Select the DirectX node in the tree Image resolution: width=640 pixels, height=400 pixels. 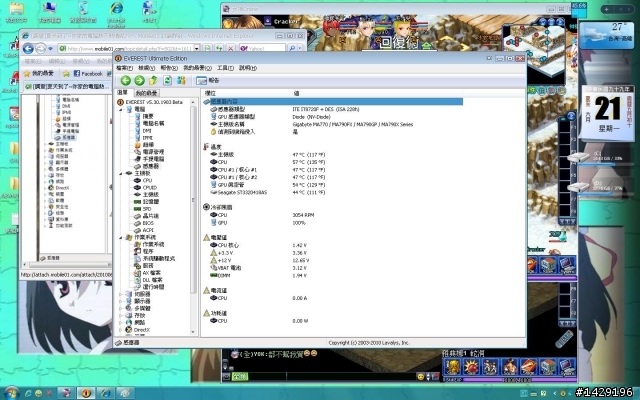pyautogui.click(x=141, y=329)
